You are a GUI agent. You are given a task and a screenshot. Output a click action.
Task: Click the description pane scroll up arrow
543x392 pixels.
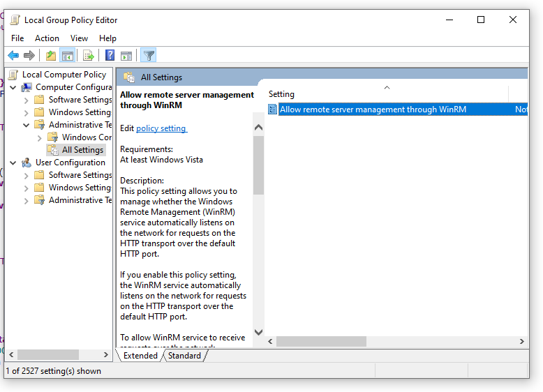258,128
